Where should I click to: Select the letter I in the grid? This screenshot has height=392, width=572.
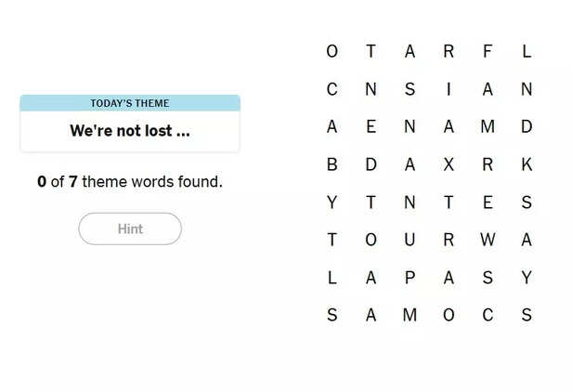tap(448, 90)
